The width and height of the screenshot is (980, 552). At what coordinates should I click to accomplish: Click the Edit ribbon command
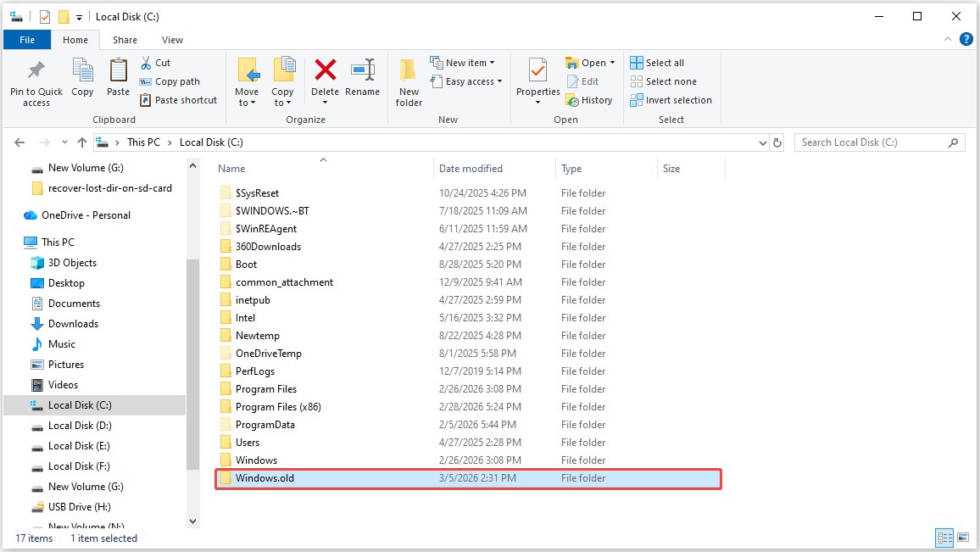click(582, 81)
